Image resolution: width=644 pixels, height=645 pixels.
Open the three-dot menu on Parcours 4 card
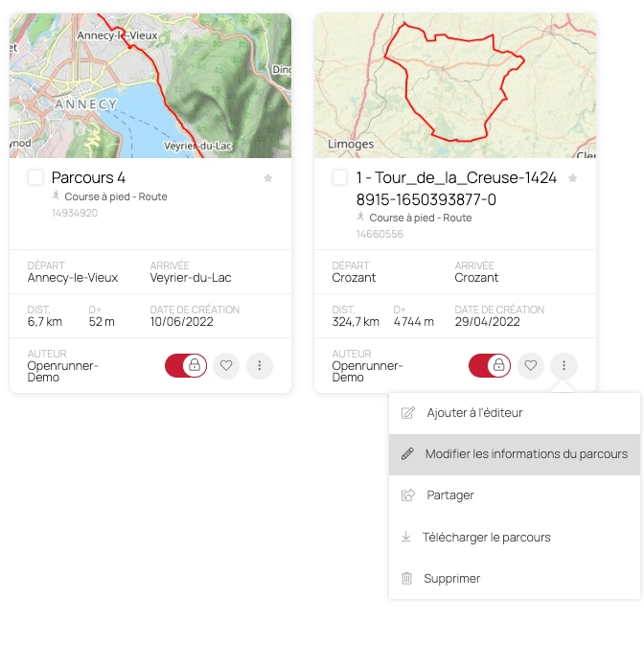(x=260, y=365)
